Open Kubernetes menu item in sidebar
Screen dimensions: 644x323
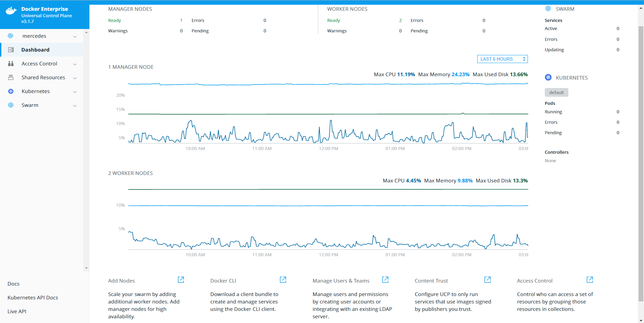pyautogui.click(x=42, y=91)
